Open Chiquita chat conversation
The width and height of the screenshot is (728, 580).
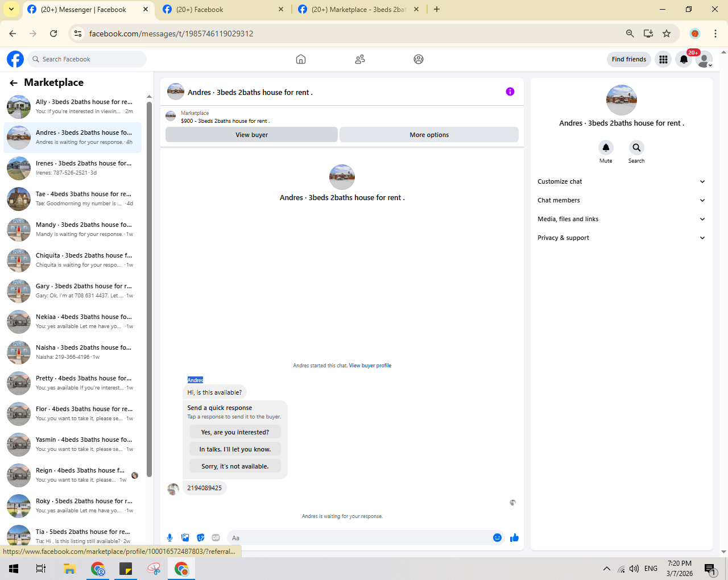(73, 260)
